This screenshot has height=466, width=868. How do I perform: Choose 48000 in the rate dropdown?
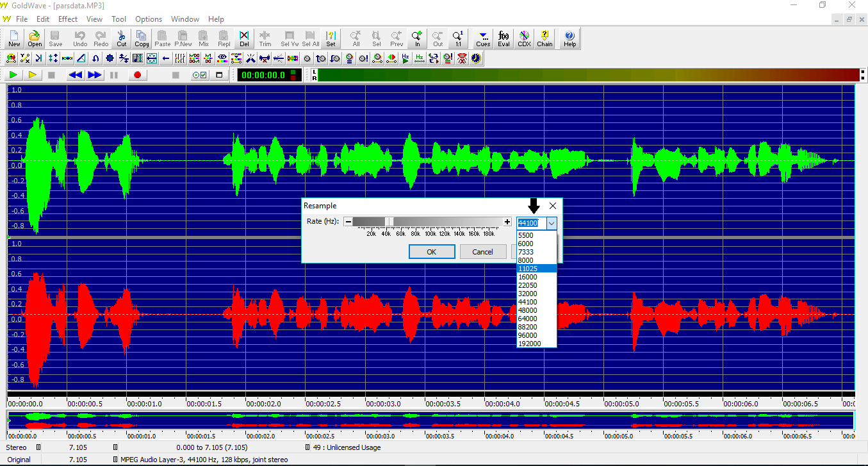(528, 310)
